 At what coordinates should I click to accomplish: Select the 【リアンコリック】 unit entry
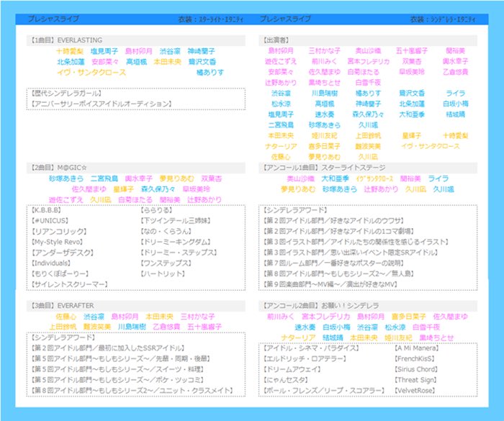click(59, 232)
